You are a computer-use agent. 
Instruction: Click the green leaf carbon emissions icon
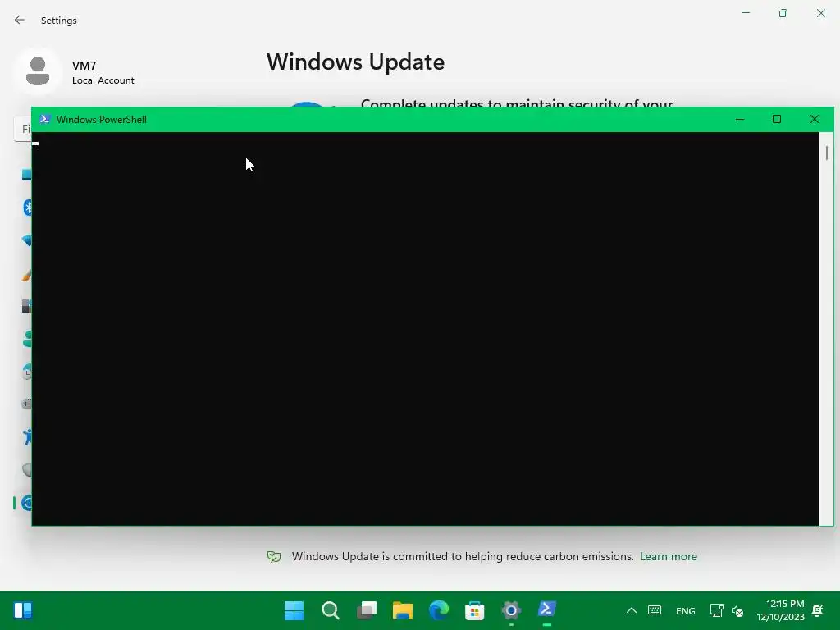click(x=274, y=557)
